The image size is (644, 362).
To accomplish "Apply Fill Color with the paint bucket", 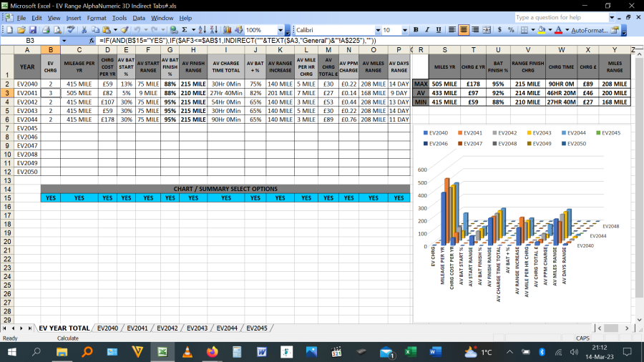I will [542, 30].
